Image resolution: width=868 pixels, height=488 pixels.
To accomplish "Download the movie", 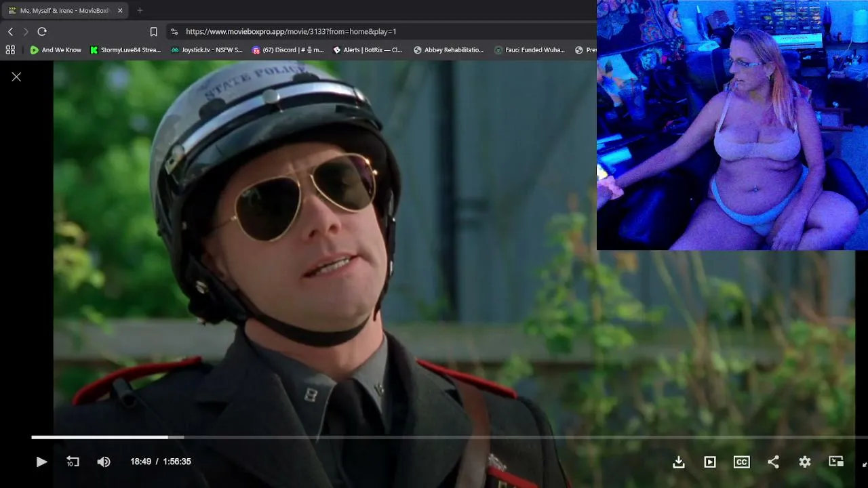I will [x=679, y=462].
